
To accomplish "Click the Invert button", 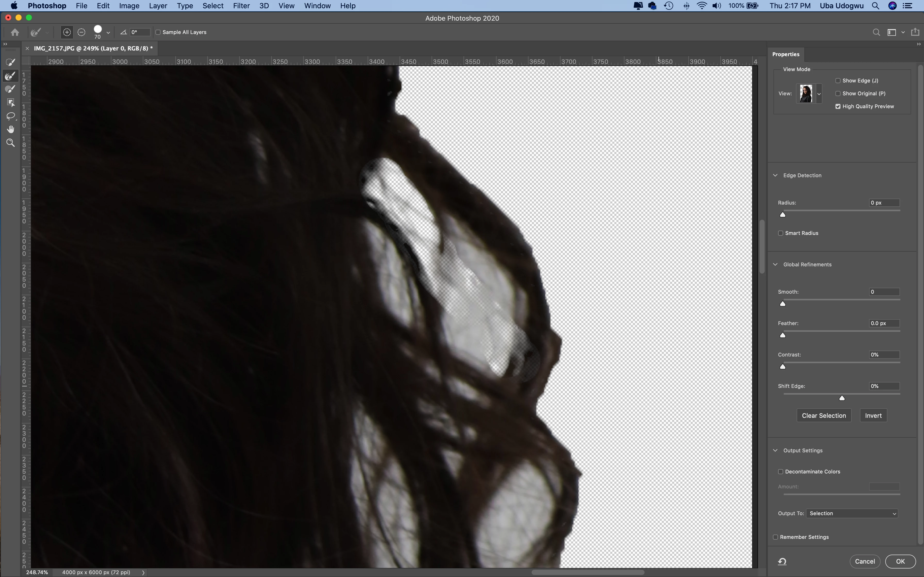I will [x=873, y=415].
